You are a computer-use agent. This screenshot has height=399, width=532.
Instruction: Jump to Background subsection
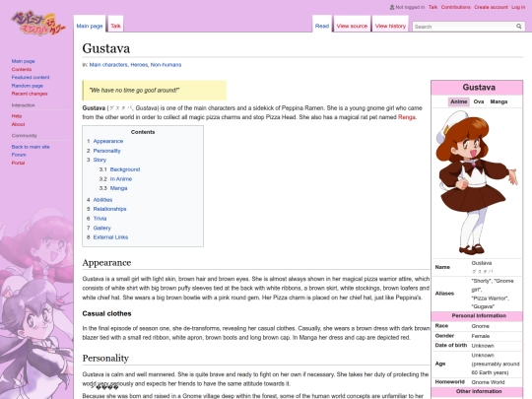point(125,169)
